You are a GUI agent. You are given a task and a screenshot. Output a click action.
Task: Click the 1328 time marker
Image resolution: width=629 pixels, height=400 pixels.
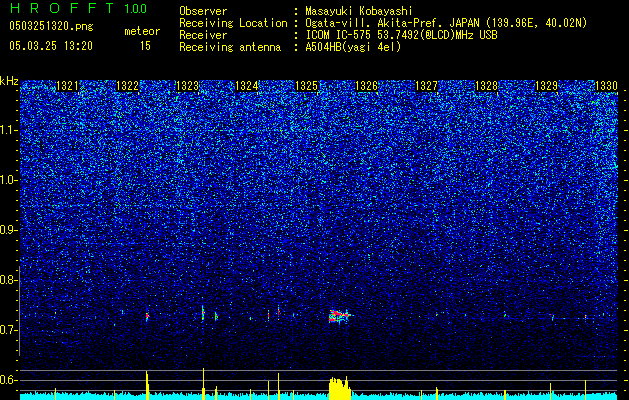pos(486,86)
